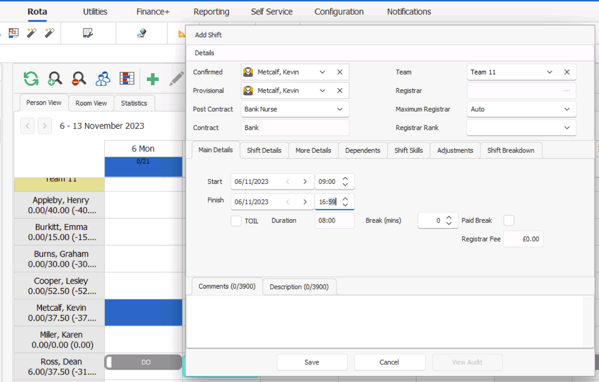Click the green plus add shift icon
The height and width of the screenshot is (382, 599).
click(x=153, y=79)
